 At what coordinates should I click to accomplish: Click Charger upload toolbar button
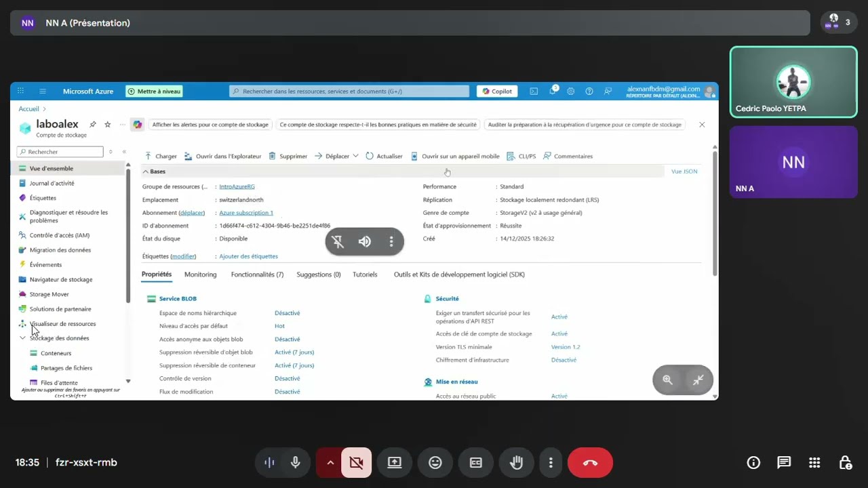tap(161, 156)
